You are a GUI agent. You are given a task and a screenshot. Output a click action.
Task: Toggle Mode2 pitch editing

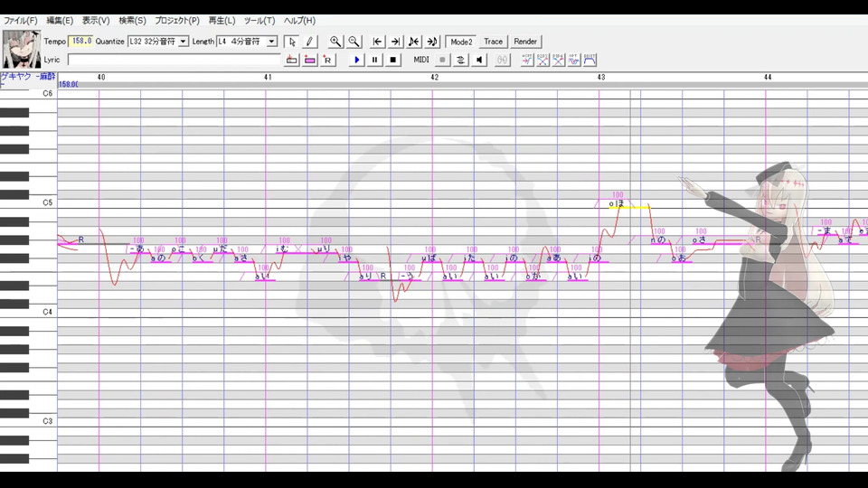461,42
